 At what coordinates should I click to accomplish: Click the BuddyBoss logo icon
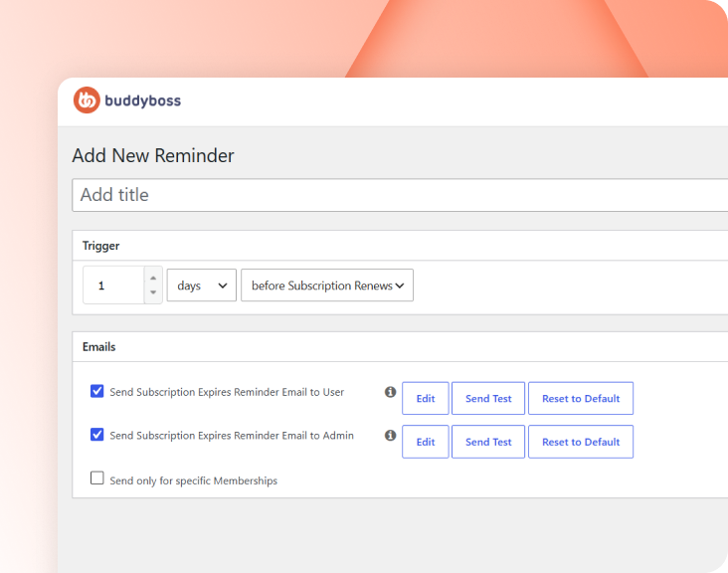(87, 99)
